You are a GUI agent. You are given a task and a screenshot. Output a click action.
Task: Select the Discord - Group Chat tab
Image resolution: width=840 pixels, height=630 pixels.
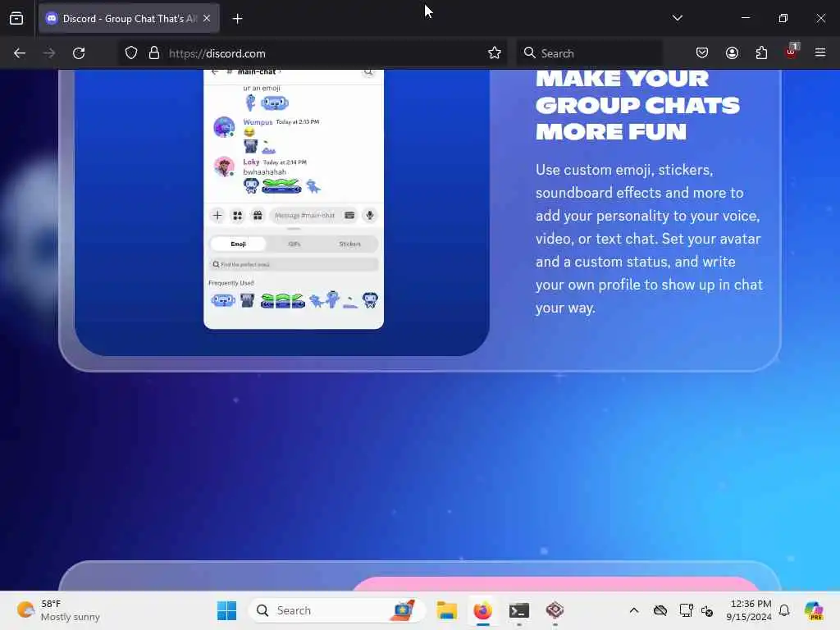pyautogui.click(x=129, y=19)
